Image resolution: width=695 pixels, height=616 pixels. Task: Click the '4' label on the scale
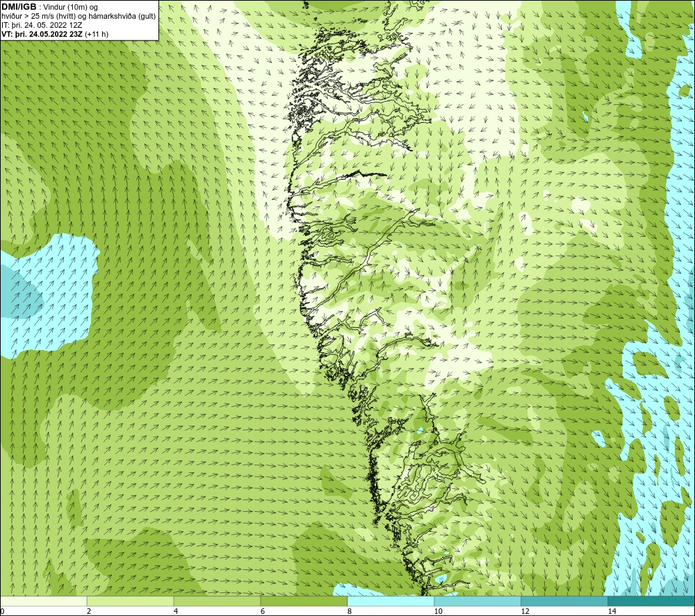[x=176, y=611]
